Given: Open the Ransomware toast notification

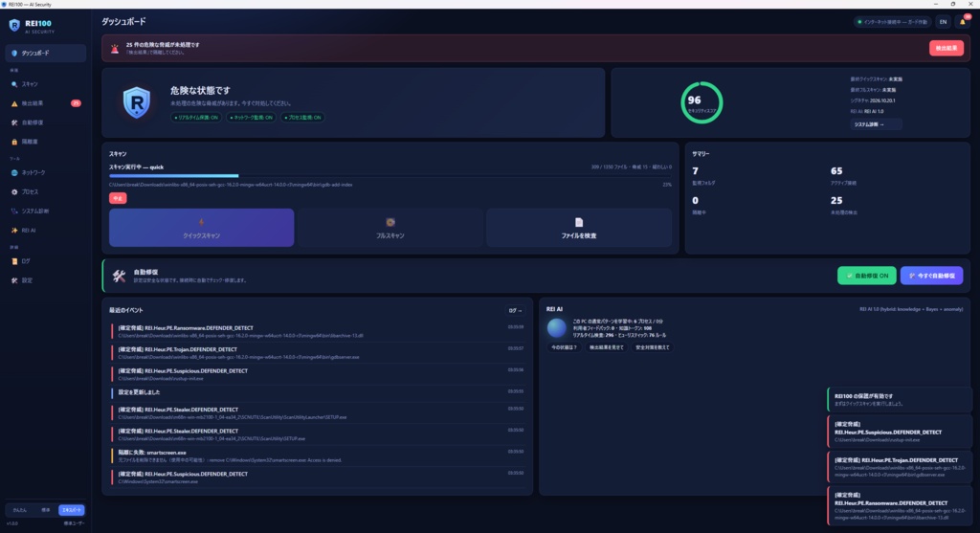Looking at the screenshot, I should (x=900, y=506).
